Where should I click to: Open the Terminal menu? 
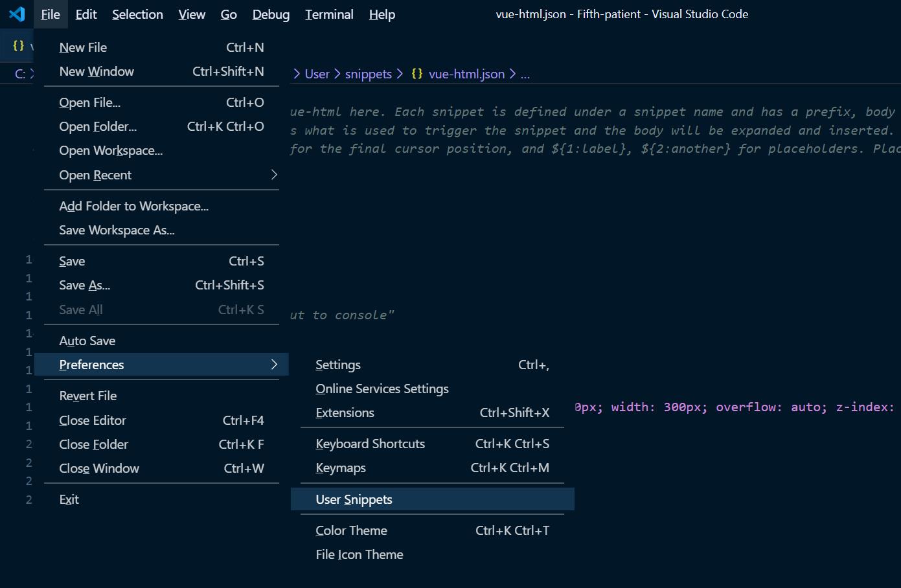coord(328,14)
